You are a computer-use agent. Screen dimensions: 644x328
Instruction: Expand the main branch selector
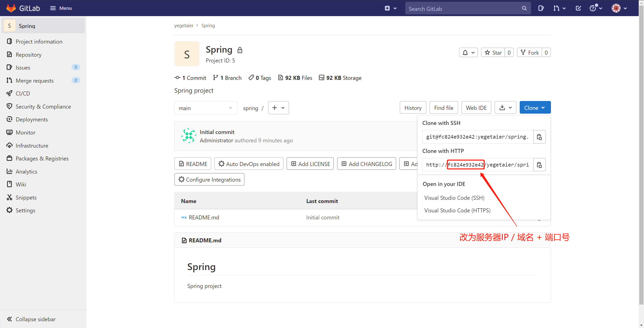(x=206, y=108)
